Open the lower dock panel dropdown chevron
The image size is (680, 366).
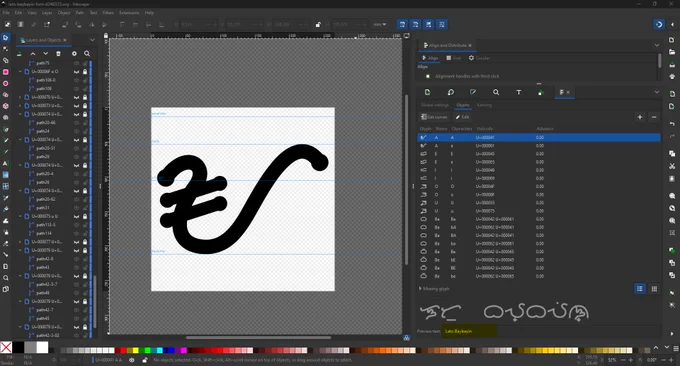[x=657, y=92]
